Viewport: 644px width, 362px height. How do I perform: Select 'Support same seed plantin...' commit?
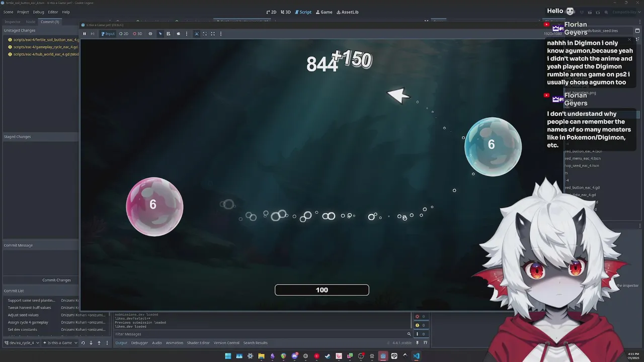click(x=32, y=300)
